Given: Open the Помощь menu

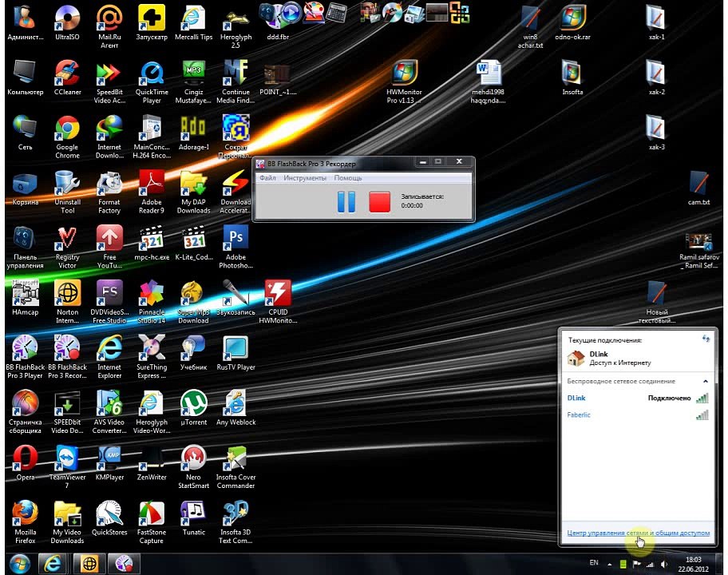Looking at the screenshot, I should (x=348, y=178).
